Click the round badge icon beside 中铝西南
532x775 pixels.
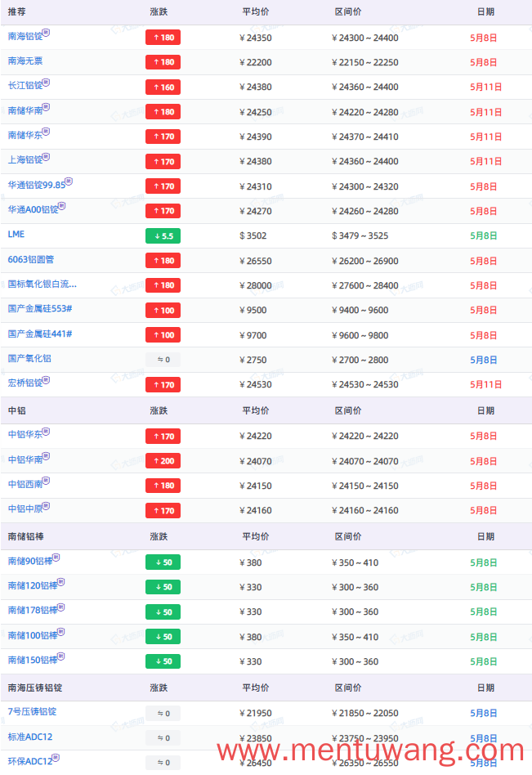pyautogui.click(x=46, y=481)
